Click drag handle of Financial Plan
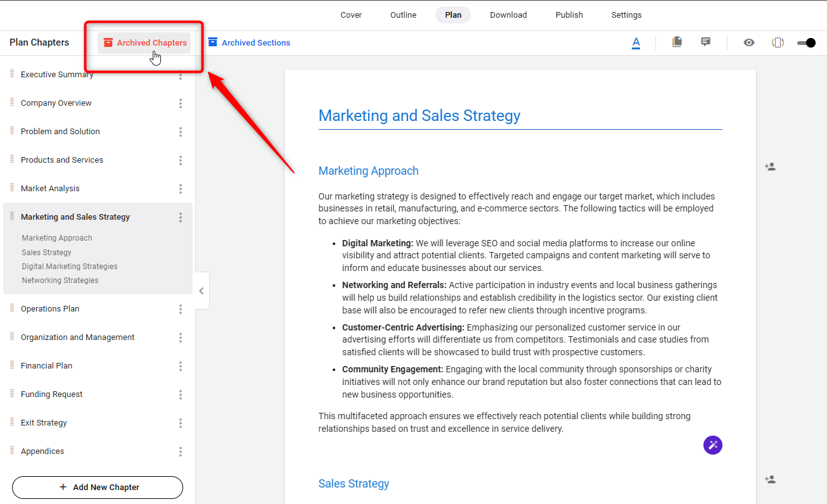 point(12,365)
